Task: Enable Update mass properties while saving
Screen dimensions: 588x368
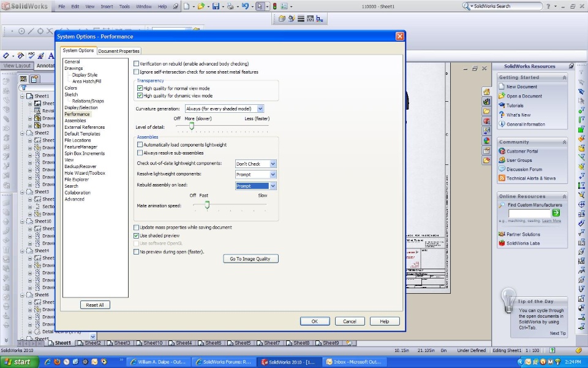Action: (136, 227)
